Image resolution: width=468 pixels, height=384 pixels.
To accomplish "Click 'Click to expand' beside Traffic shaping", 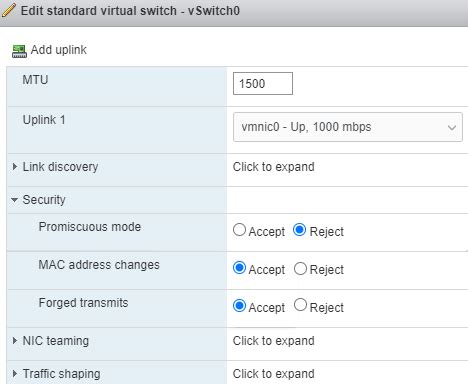I will pos(273,374).
